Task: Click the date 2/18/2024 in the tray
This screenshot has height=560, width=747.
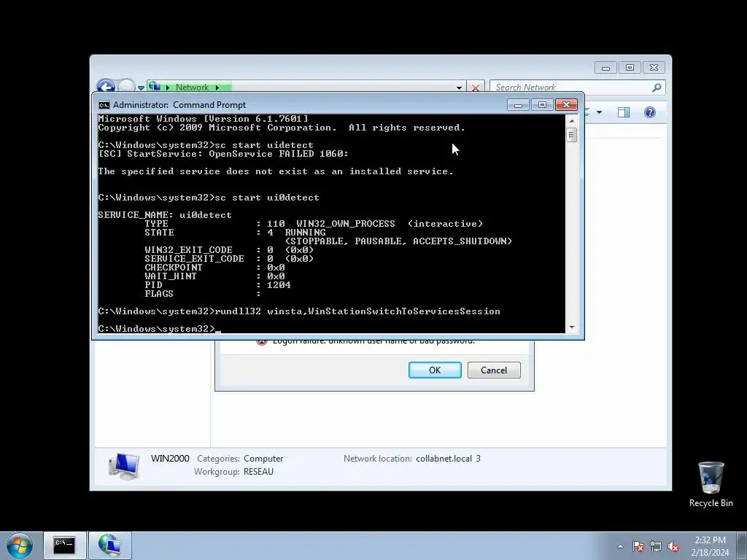Action: (710, 553)
